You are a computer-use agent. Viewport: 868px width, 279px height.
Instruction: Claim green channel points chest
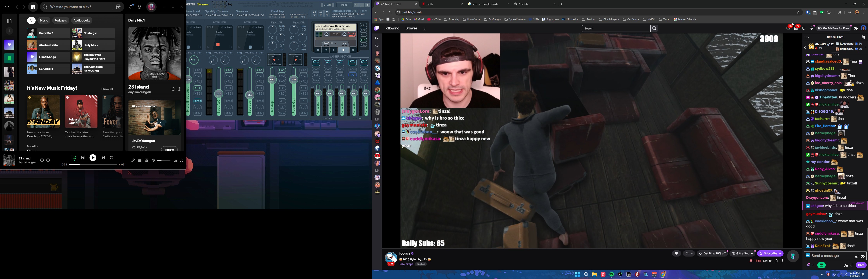(821, 265)
